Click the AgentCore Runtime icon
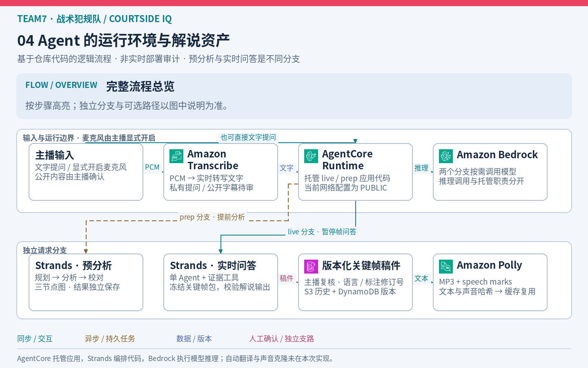Screen dimensions: 588x368 pos(311,156)
